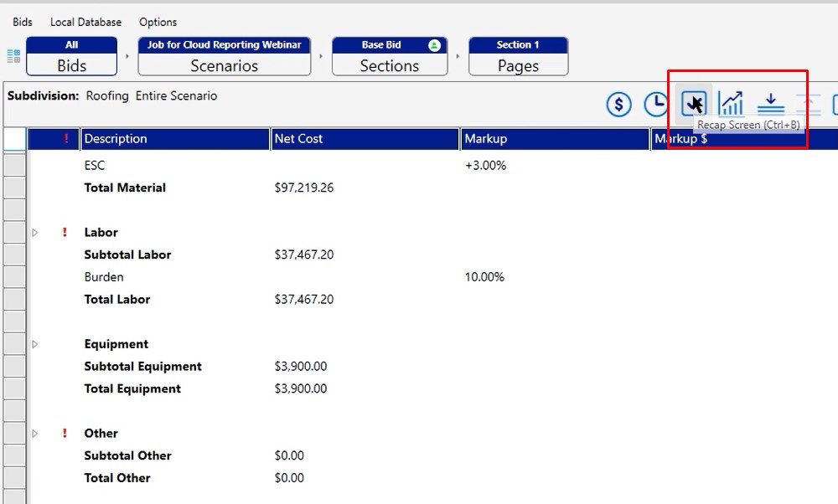Open the Local Database menu

coord(85,22)
